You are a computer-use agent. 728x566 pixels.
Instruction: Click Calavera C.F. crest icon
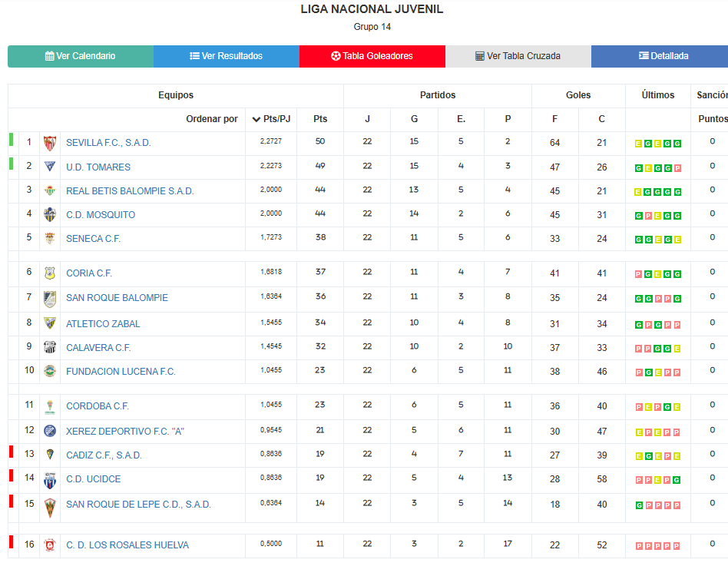[x=50, y=347]
